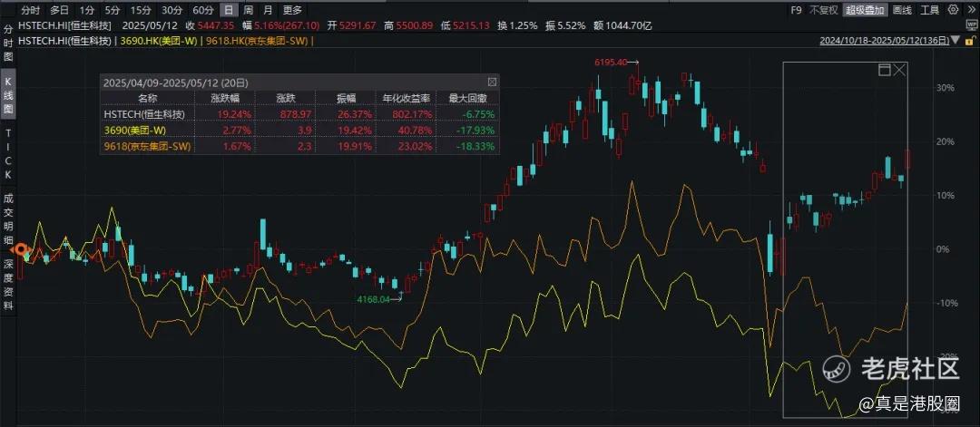Select 5分 interval tab

(112, 10)
